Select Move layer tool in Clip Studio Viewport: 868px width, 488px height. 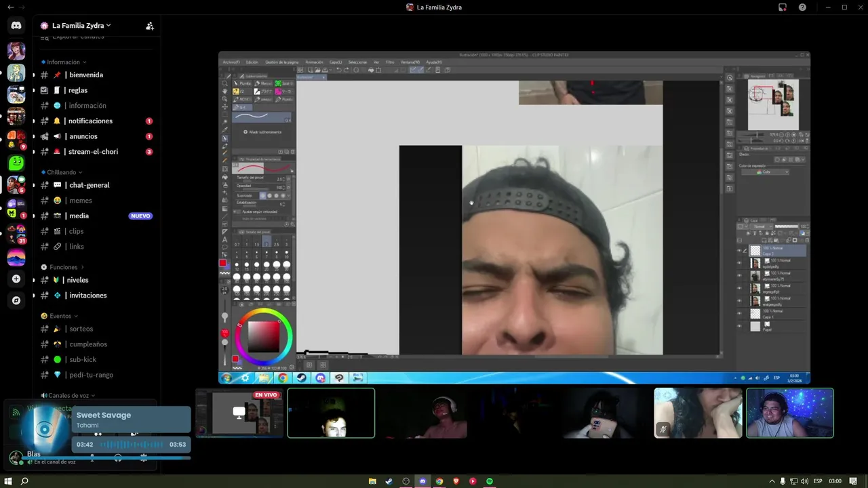tap(224, 107)
